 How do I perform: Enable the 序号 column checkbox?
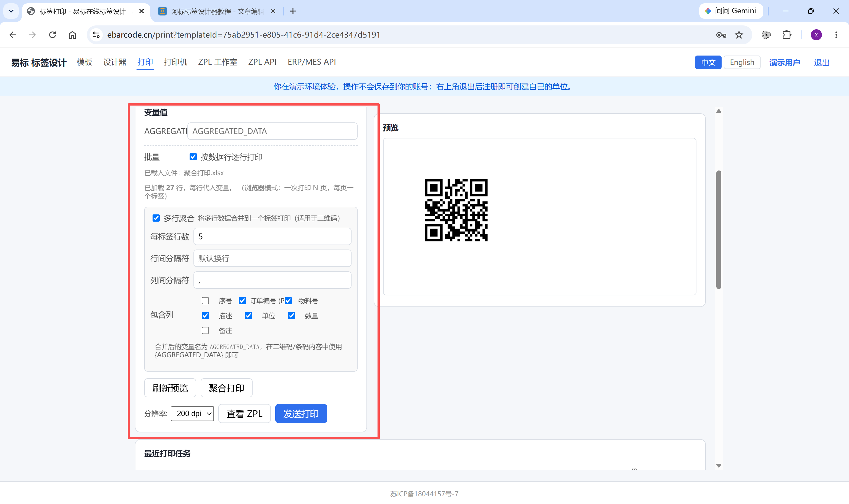[205, 301]
